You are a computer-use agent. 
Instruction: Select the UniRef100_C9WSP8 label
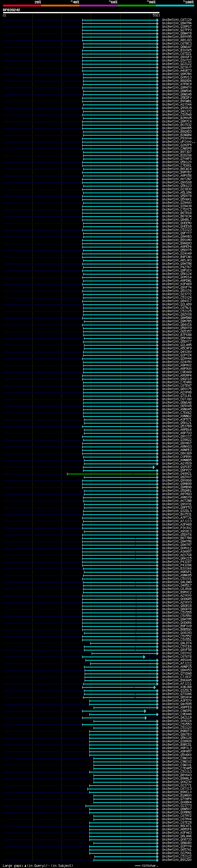point(176,149)
